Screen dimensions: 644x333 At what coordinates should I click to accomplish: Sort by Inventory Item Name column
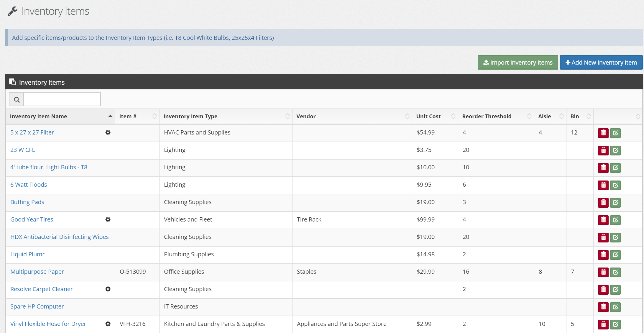[x=60, y=117]
